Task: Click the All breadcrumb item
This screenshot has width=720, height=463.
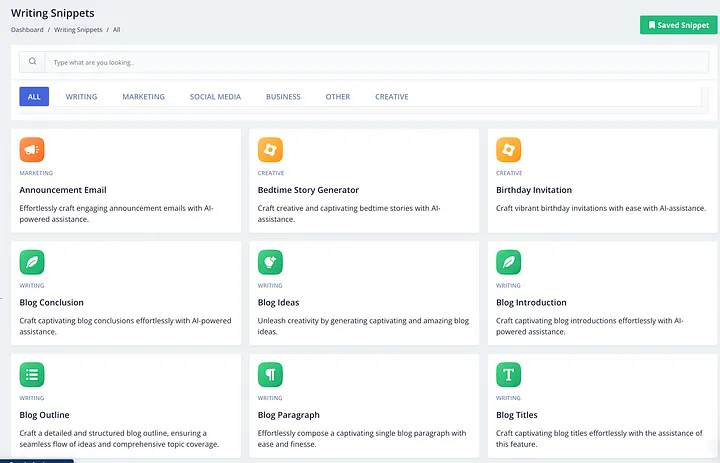Action: 117,30
